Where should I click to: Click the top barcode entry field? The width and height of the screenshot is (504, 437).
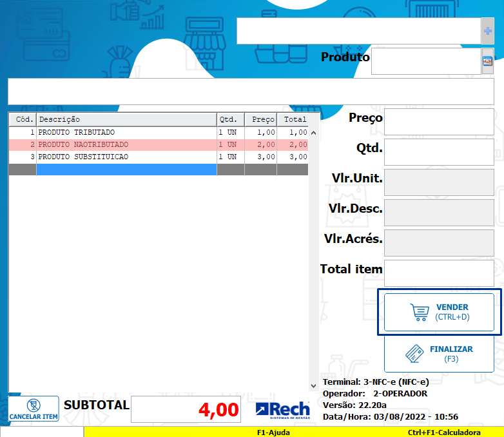click(x=359, y=31)
